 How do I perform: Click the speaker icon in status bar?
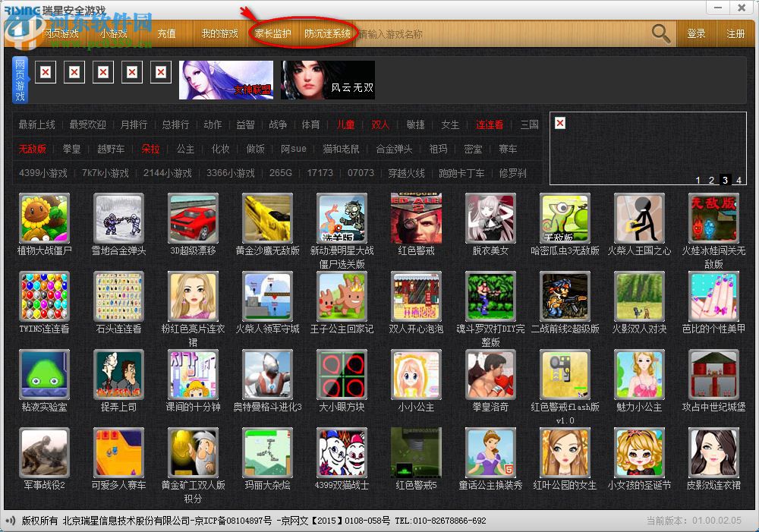pos(10,521)
